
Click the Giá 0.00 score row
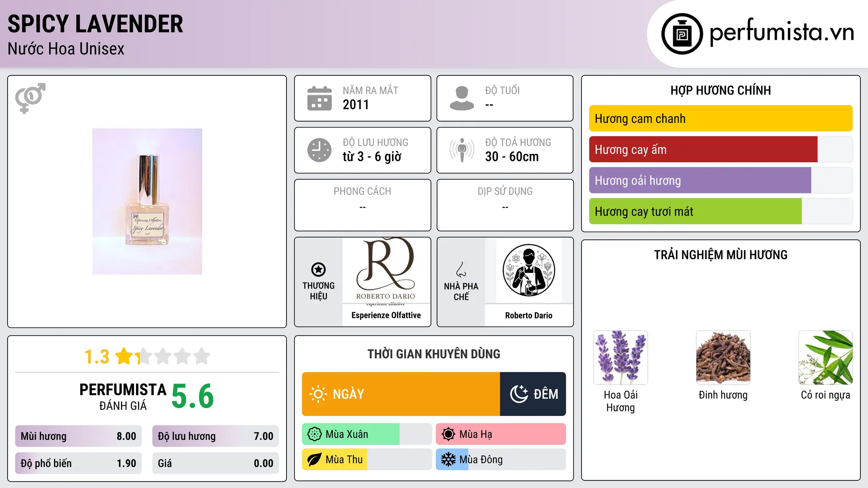[x=216, y=463]
